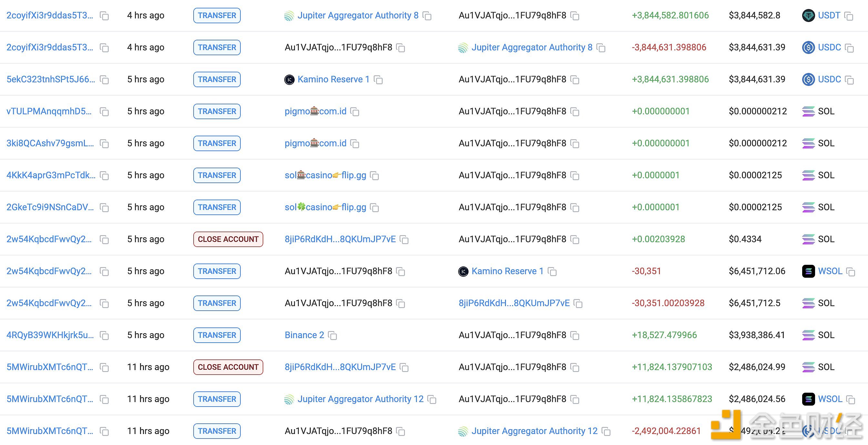This screenshot has width=868, height=445.
Task: Click the USDT Tether token logo
Action: point(808,16)
